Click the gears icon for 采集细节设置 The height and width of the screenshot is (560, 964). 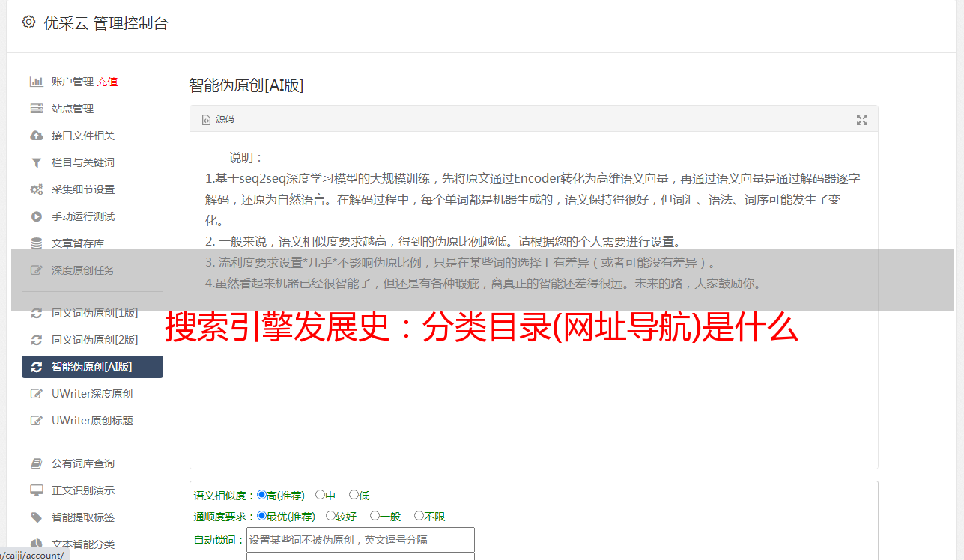(x=36, y=189)
